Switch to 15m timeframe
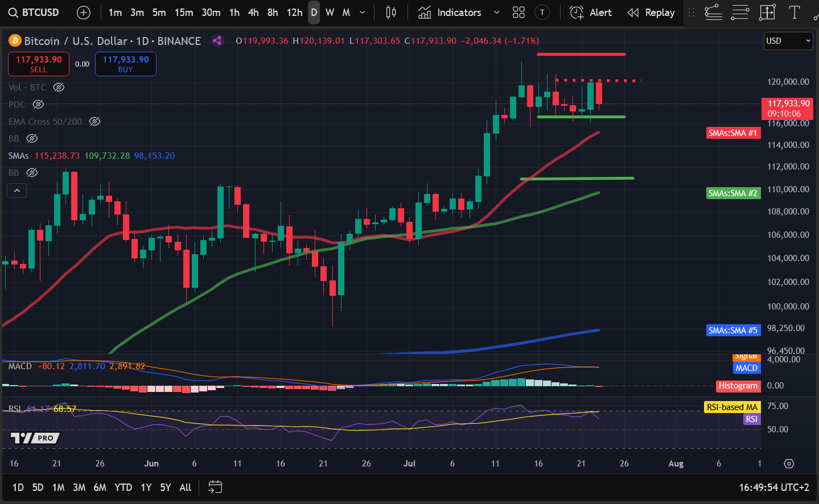 pyautogui.click(x=183, y=13)
